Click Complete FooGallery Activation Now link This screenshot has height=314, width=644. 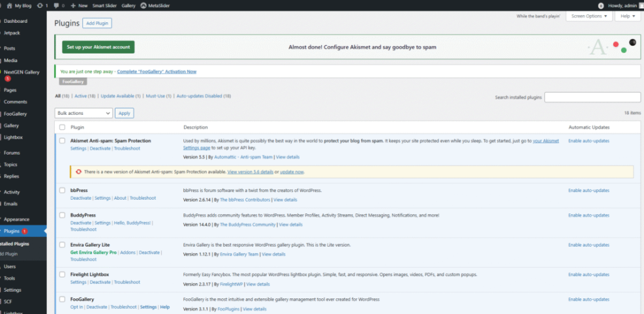point(157,72)
